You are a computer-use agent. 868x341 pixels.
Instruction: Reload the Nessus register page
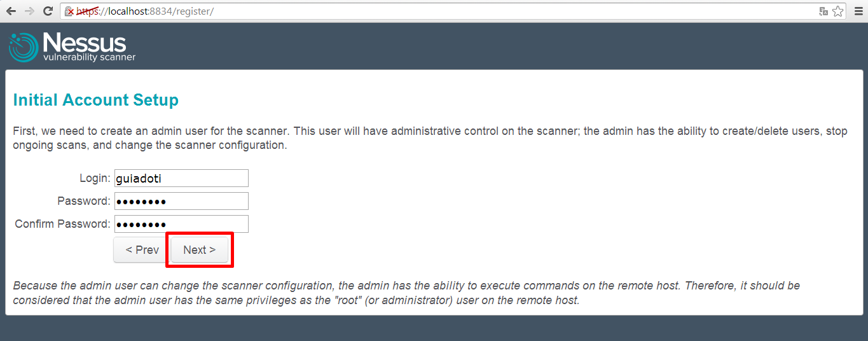click(x=48, y=11)
